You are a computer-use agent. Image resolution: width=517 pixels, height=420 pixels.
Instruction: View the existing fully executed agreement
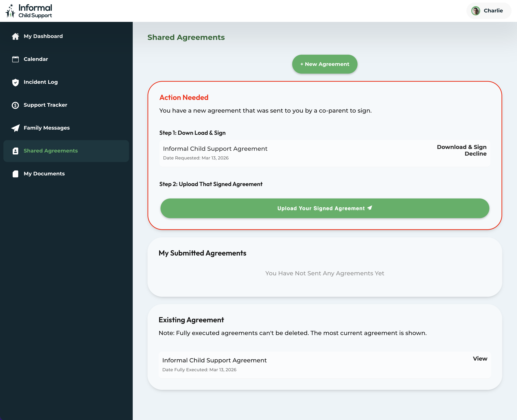tap(480, 359)
